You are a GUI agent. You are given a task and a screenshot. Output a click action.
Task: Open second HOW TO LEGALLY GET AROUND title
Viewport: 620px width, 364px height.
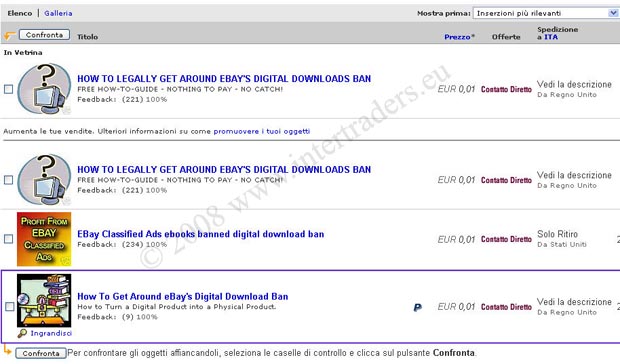(224, 170)
